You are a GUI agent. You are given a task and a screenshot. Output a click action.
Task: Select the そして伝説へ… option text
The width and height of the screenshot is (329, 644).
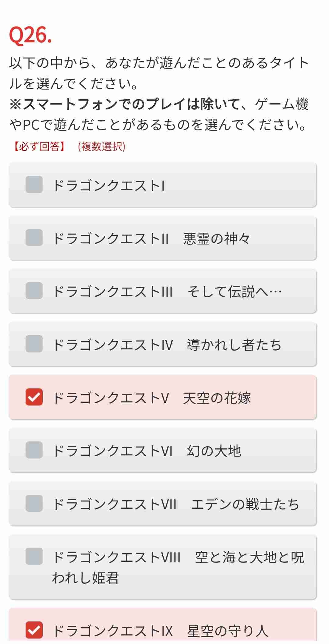tap(234, 292)
